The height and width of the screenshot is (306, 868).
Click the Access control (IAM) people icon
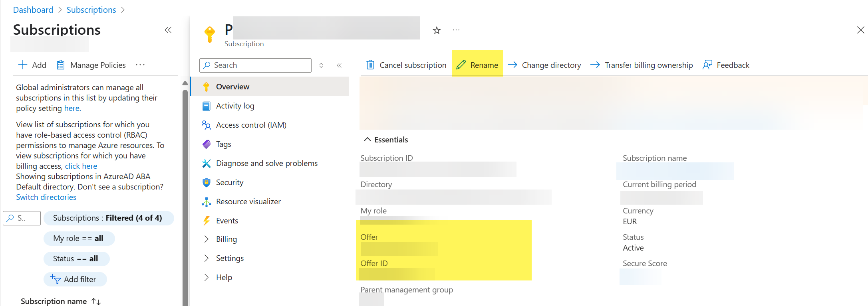(206, 125)
